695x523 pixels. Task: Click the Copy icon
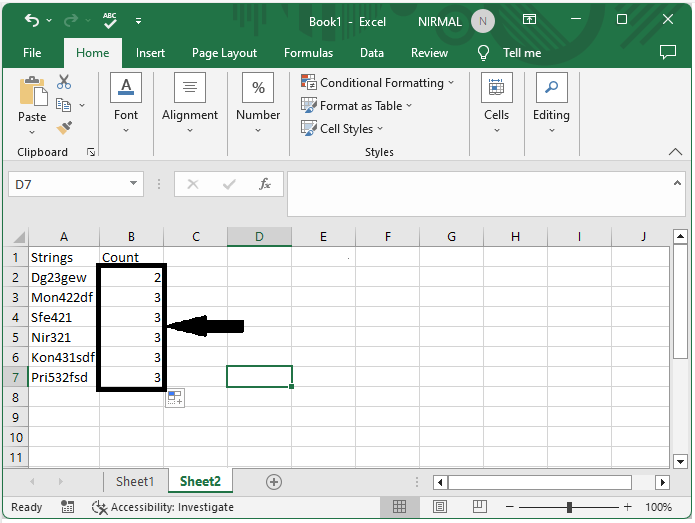click(63, 105)
